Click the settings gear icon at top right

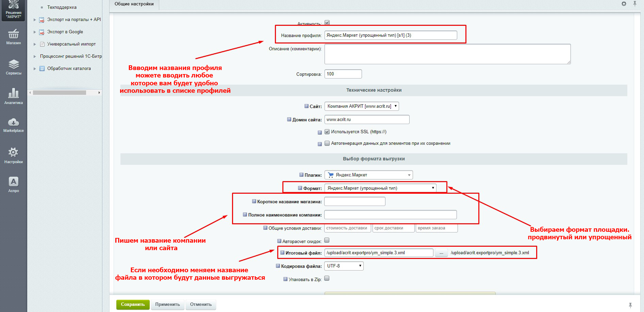point(624,4)
